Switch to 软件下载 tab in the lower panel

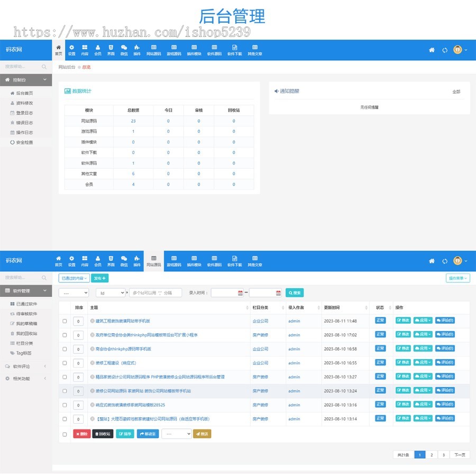pyautogui.click(x=235, y=261)
